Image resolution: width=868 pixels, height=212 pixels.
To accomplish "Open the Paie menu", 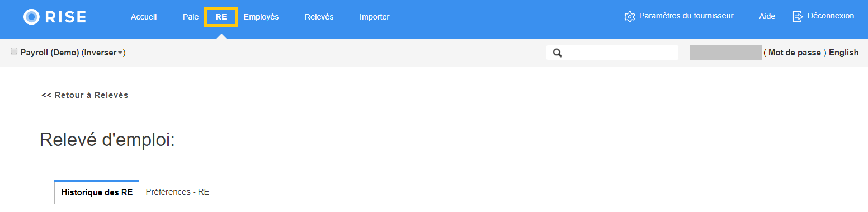I will point(191,17).
